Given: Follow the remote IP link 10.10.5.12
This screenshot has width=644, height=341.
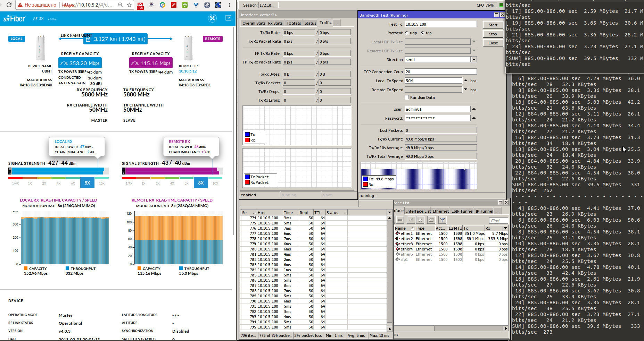Looking at the screenshot, I should pyautogui.click(x=188, y=71).
